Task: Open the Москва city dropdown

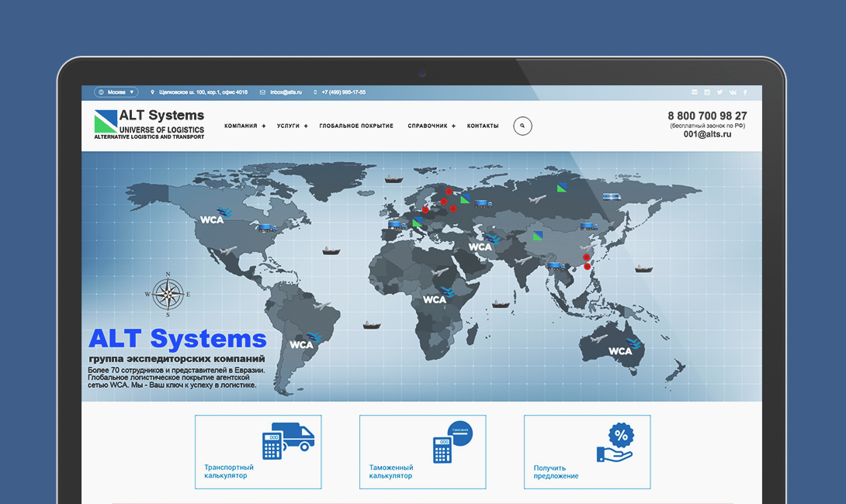Action: (116, 92)
